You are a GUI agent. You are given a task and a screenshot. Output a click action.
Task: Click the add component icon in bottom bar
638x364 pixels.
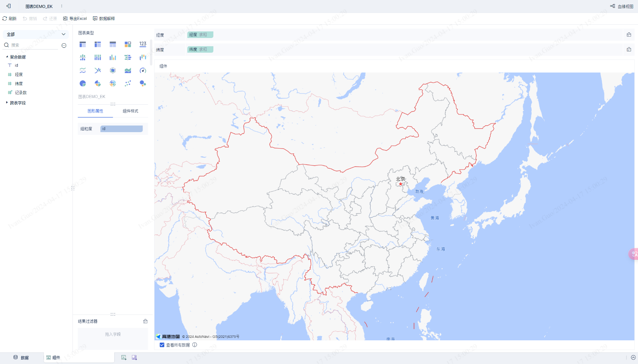pos(124,357)
